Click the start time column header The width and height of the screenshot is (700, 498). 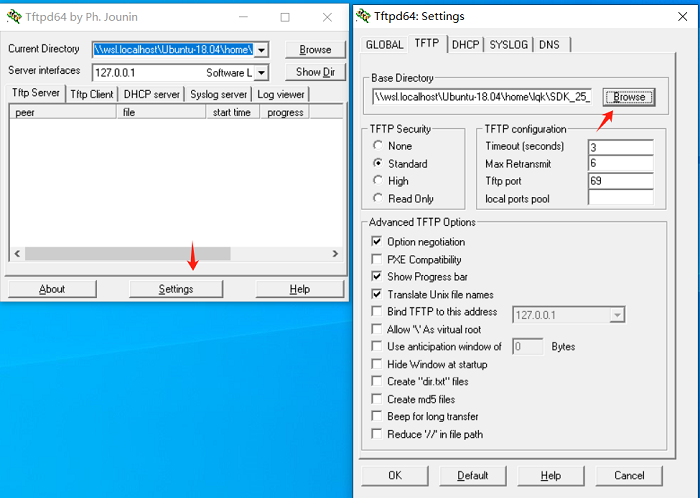233,112
